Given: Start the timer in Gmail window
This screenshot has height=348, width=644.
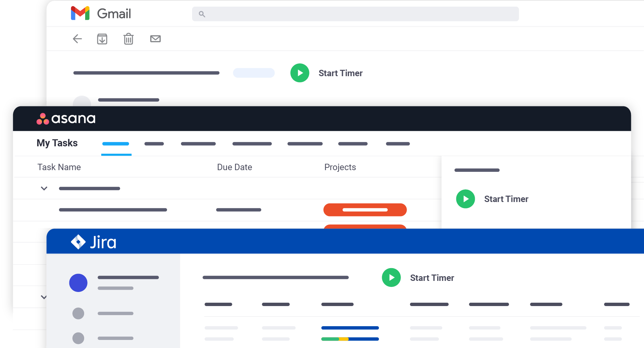Looking at the screenshot, I should click(300, 73).
